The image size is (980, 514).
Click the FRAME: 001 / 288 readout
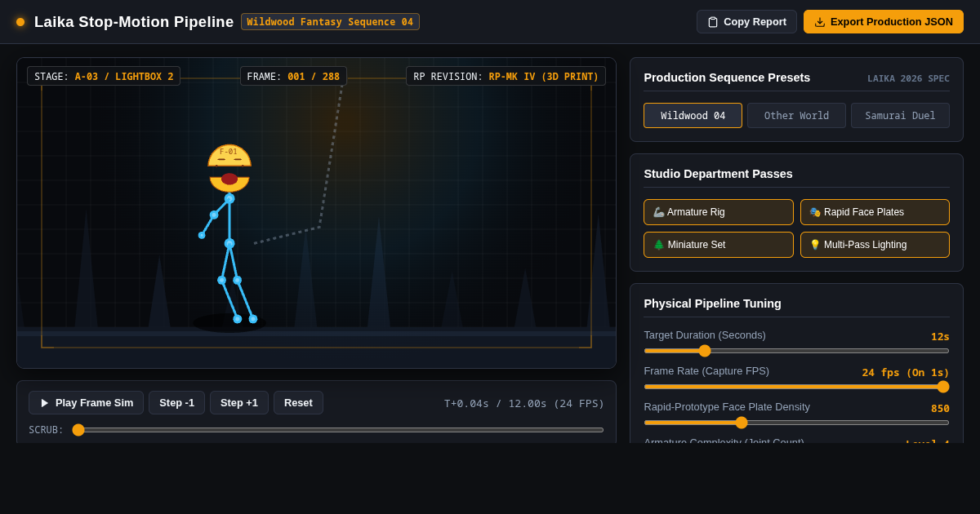[x=293, y=76]
